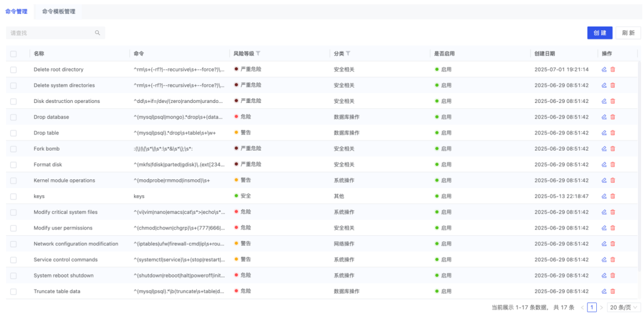644x315 pixels.
Task: Click the 其他 category cell of keys
Action: (339, 196)
